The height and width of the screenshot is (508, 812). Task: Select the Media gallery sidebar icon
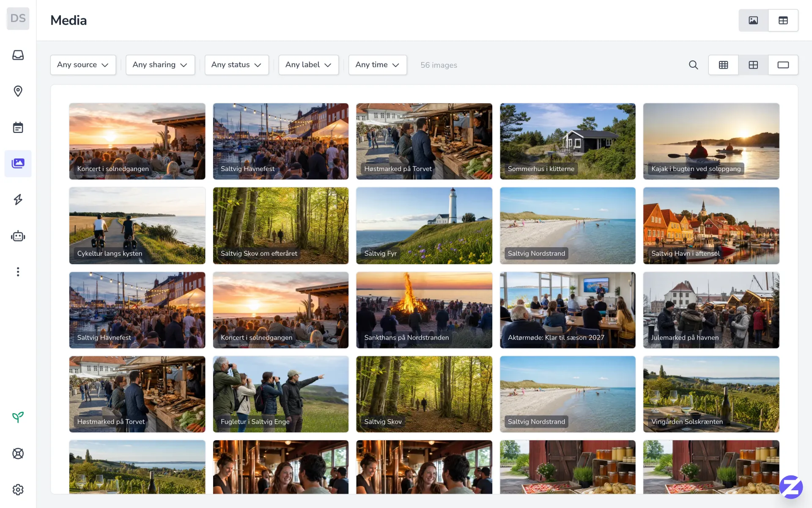pyautogui.click(x=18, y=163)
